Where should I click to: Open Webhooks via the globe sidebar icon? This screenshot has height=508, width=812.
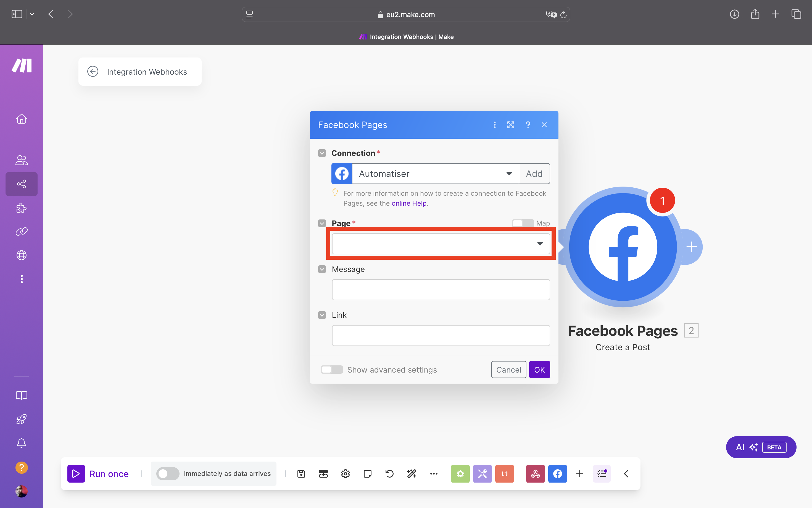(22, 255)
